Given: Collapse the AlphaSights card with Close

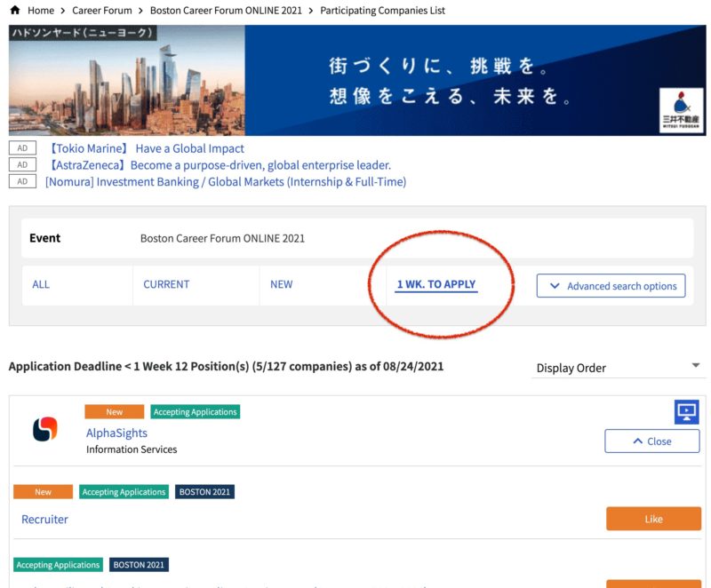Looking at the screenshot, I should coord(652,441).
